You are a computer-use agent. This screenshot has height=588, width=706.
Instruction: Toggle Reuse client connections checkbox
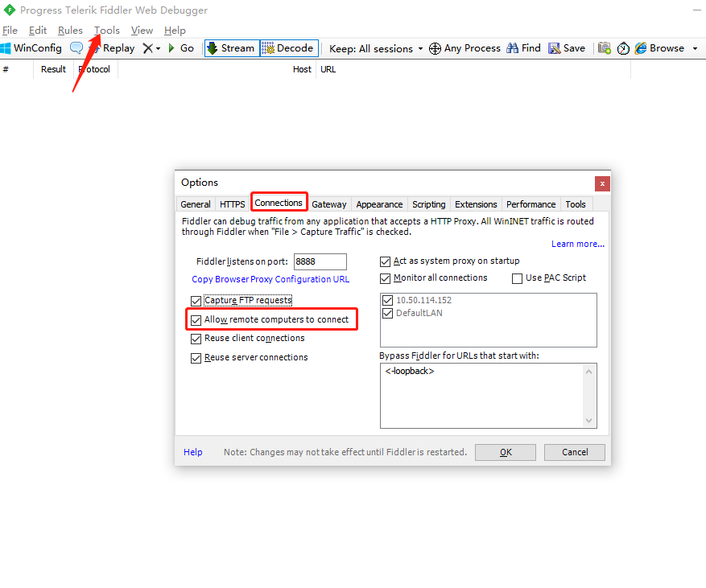196,339
